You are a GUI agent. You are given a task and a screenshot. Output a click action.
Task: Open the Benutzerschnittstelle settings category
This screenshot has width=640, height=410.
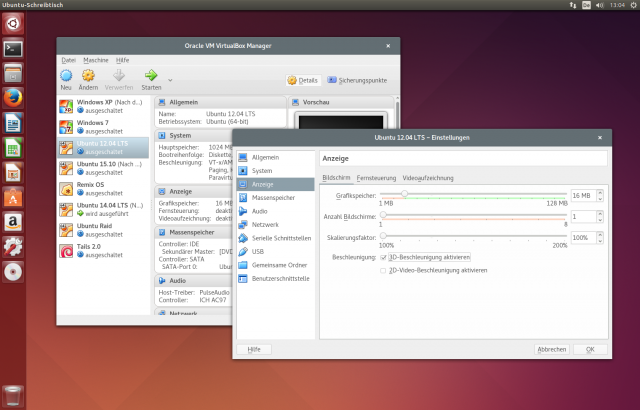tap(276, 279)
